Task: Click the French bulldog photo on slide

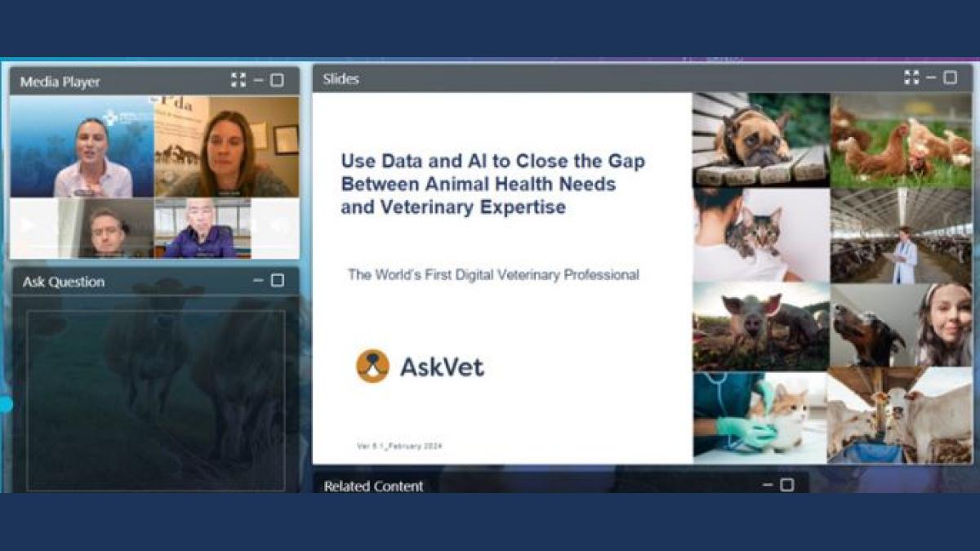Action: pyautogui.click(x=760, y=140)
